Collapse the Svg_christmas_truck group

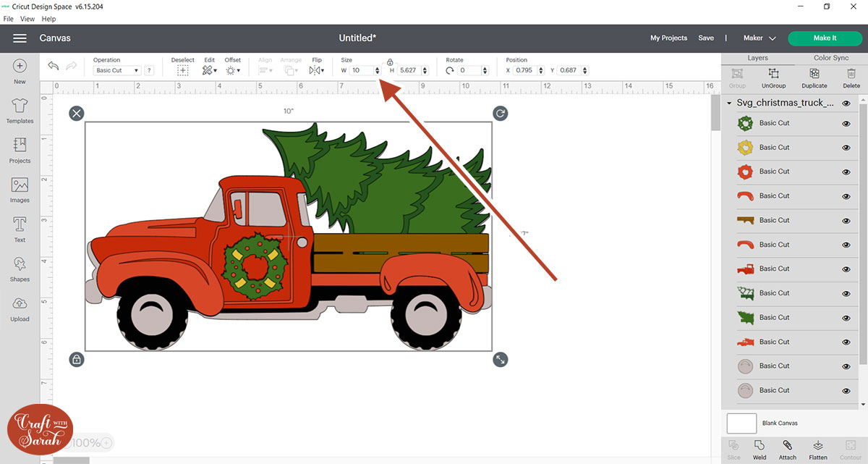click(729, 104)
